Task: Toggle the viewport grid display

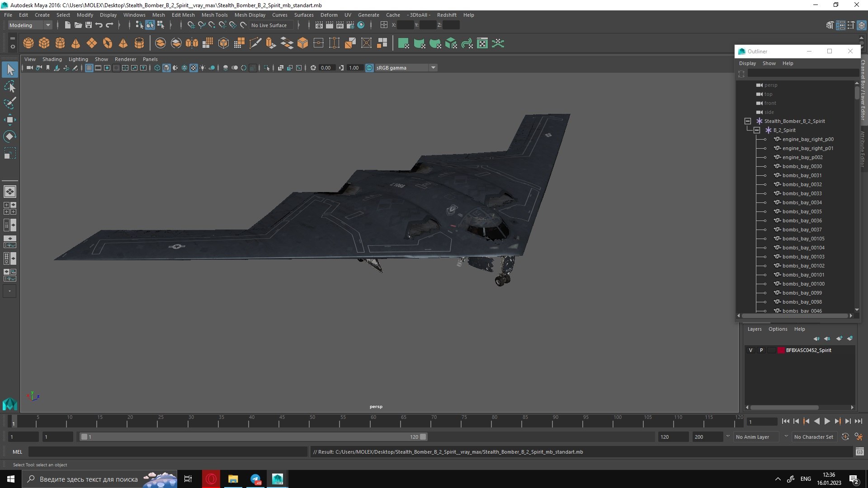Action: click(89, 68)
